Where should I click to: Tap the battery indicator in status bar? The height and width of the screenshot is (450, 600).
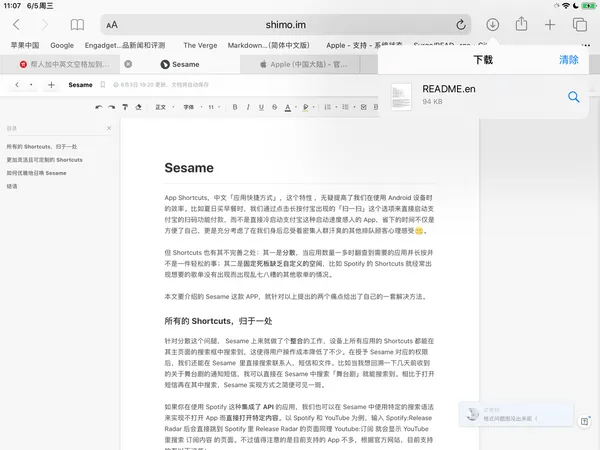click(x=588, y=6)
